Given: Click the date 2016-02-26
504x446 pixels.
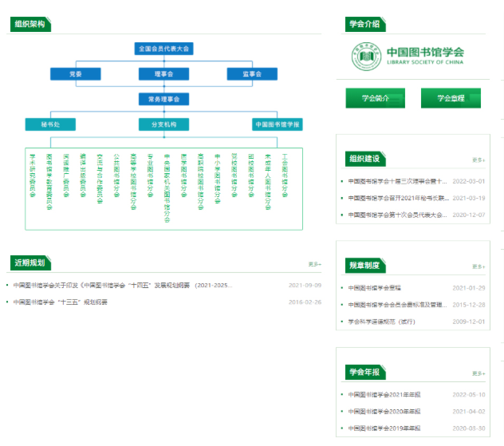Looking at the screenshot, I should (x=305, y=302).
